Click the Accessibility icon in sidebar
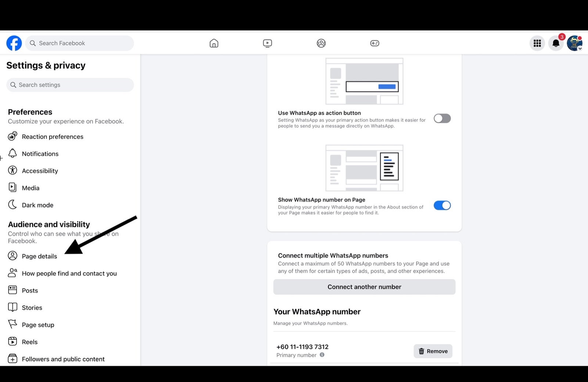This screenshot has width=588, height=382. point(12,170)
